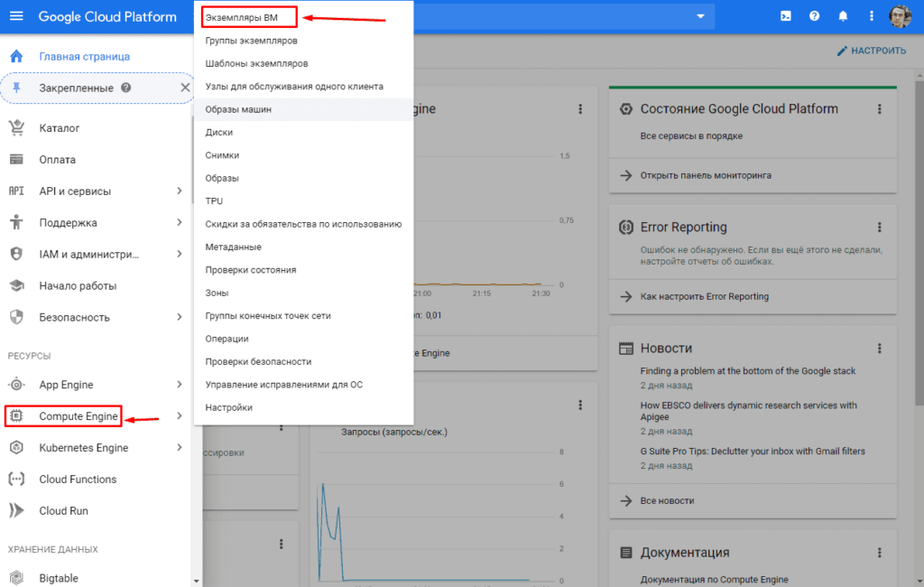Image resolution: width=924 pixels, height=587 pixels.
Task: Open the project selector dropdown arrow
Action: pyautogui.click(x=700, y=17)
